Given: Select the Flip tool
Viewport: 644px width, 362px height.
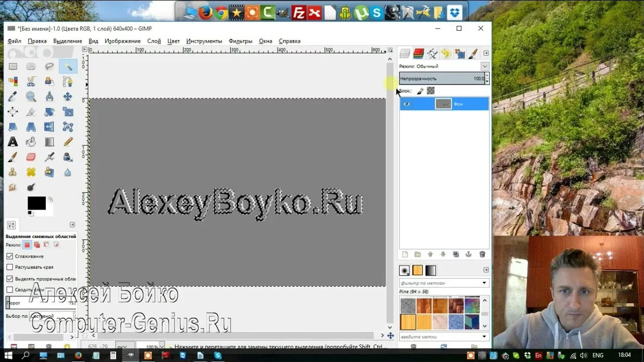Looking at the screenshot, I should point(49,127).
